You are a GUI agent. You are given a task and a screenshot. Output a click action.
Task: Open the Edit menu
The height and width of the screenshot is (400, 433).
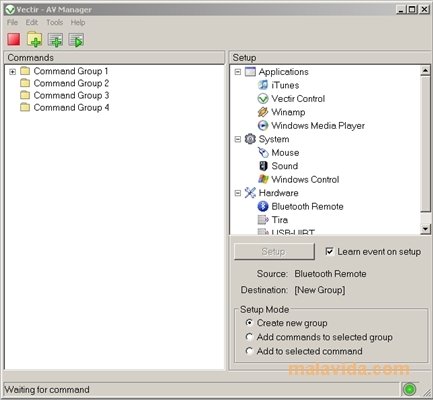point(32,22)
